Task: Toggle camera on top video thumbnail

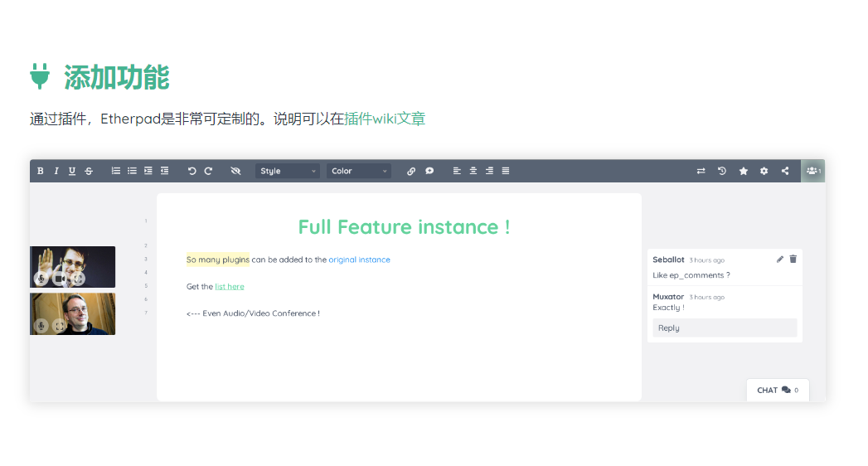Action: (60, 279)
